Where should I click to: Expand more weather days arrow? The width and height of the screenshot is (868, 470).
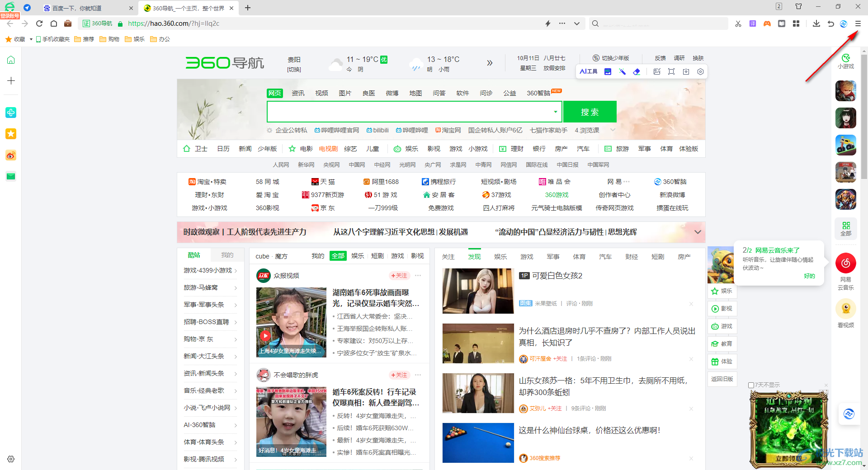point(490,63)
